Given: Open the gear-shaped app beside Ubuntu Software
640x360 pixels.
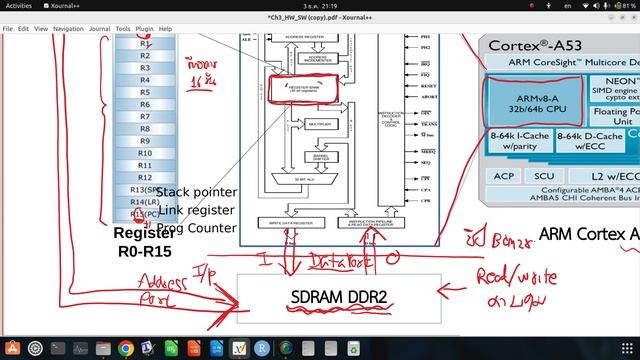Looking at the screenshot, I should (x=36, y=348).
